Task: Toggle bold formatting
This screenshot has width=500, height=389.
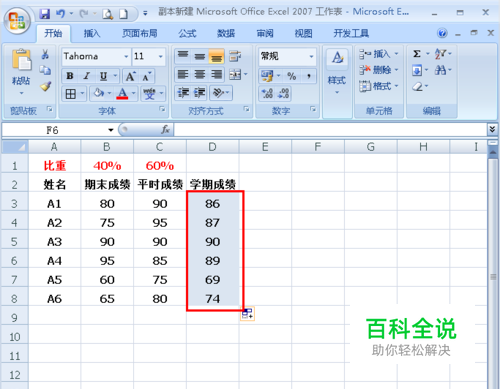Action: click(x=70, y=76)
